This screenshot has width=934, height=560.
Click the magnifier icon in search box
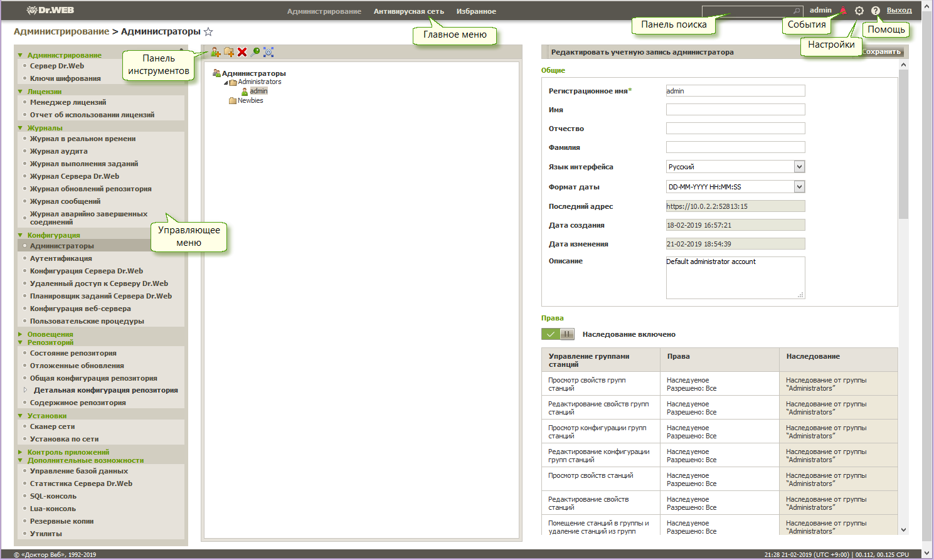[x=797, y=11]
